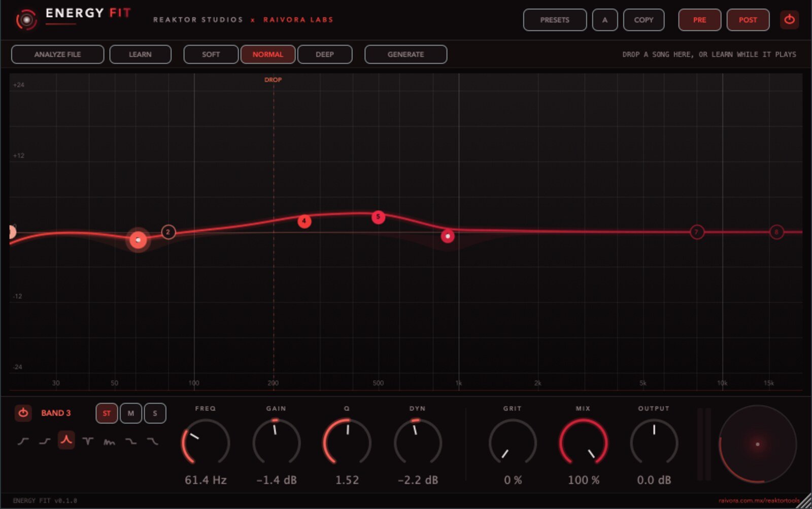Click the Q knob
This screenshot has width=812, height=509.
click(x=347, y=442)
